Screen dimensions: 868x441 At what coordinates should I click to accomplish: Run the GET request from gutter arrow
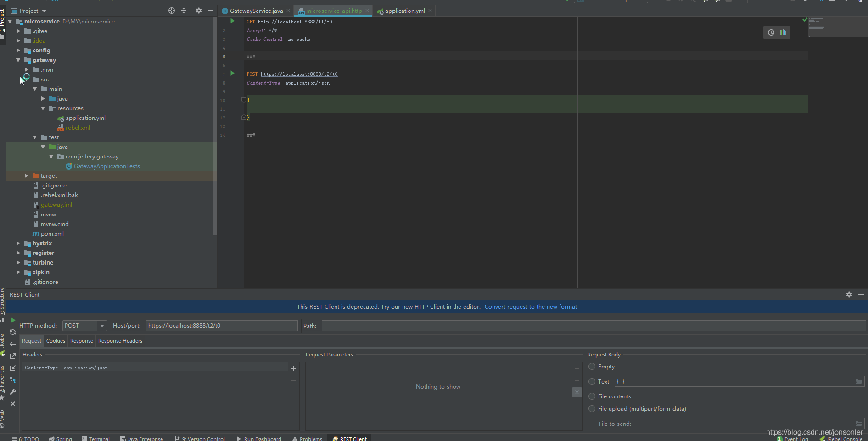point(232,21)
